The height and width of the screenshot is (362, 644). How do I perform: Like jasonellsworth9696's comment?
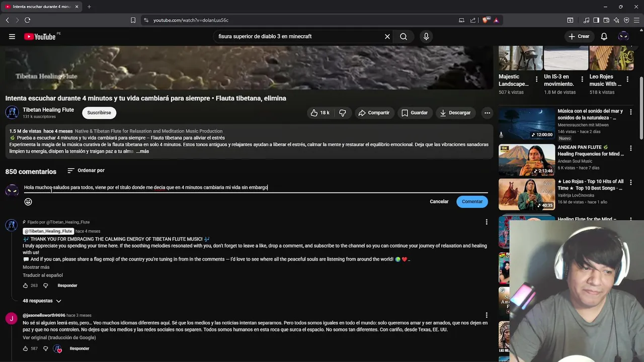[x=25, y=348]
